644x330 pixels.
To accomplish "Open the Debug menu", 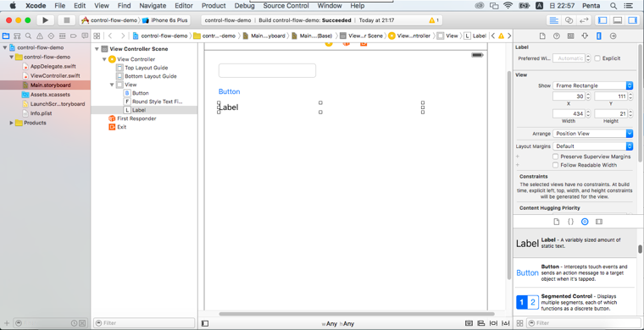I will 244,6.
